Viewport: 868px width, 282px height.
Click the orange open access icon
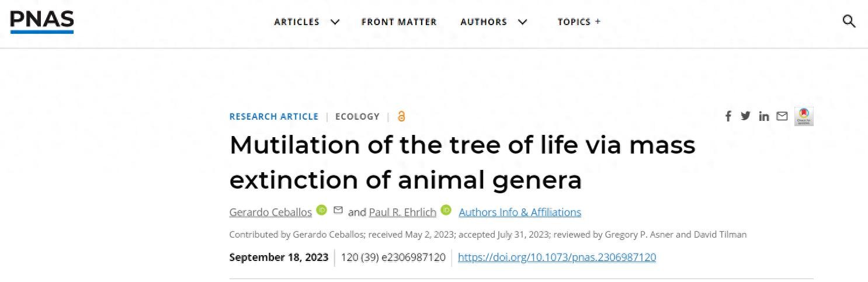click(401, 116)
